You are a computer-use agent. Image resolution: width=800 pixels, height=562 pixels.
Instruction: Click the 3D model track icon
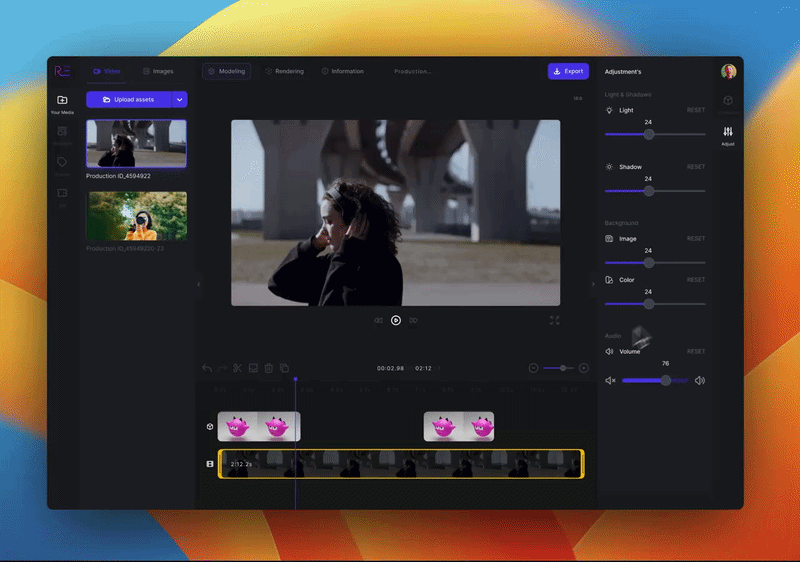pos(210,426)
